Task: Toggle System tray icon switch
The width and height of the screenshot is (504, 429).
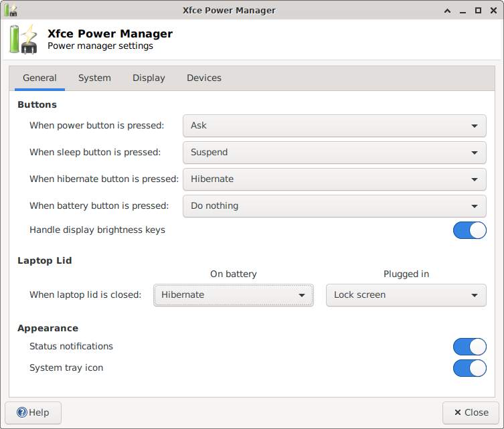Action: [470, 368]
